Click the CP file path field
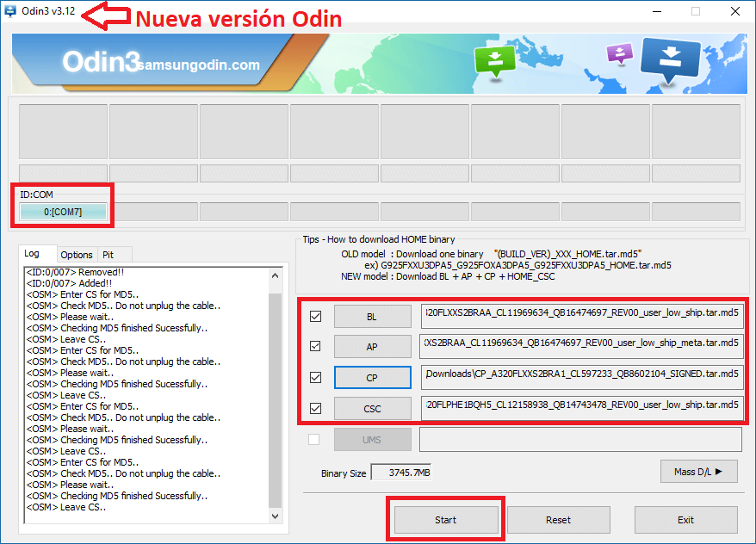 [581, 377]
